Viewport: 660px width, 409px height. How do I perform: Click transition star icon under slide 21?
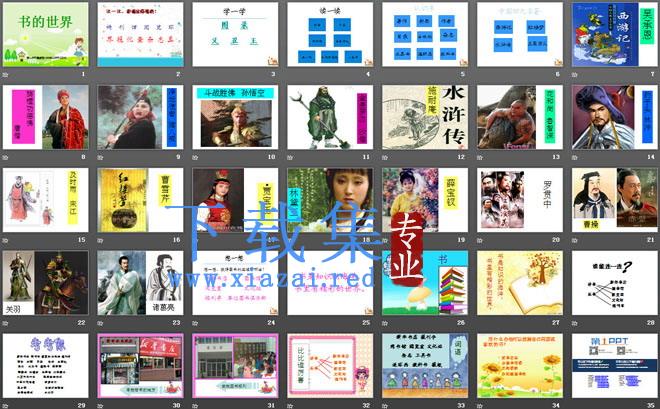coord(575,241)
